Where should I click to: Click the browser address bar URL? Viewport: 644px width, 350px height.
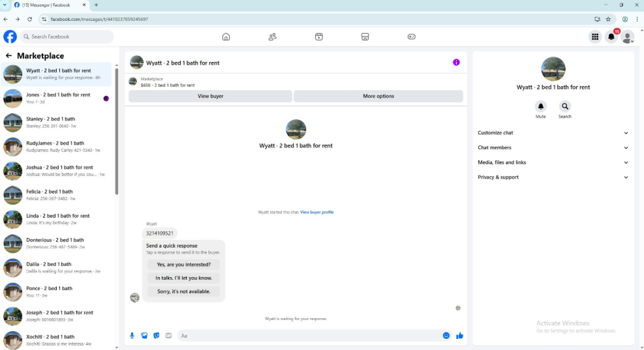point(99,19)
